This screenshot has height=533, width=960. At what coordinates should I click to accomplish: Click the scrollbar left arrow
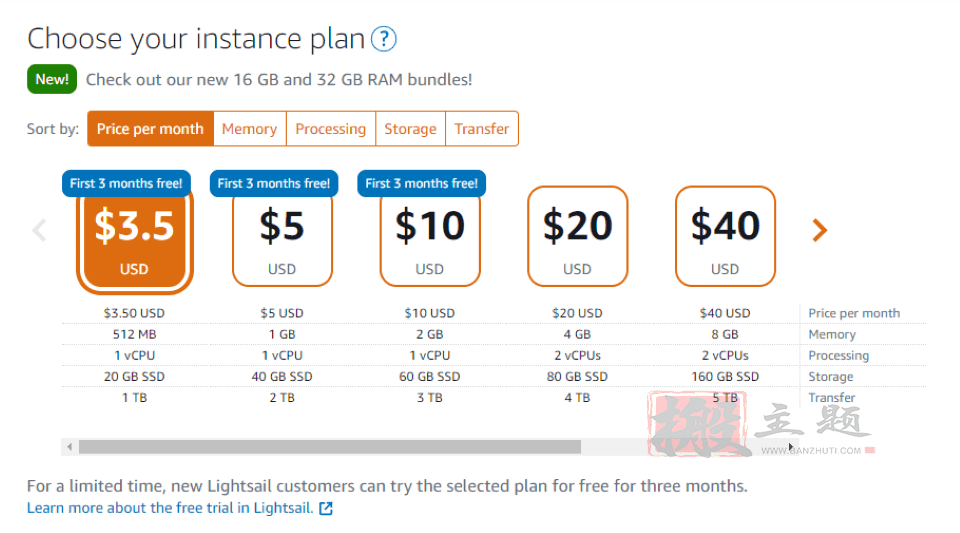(69, 447)
